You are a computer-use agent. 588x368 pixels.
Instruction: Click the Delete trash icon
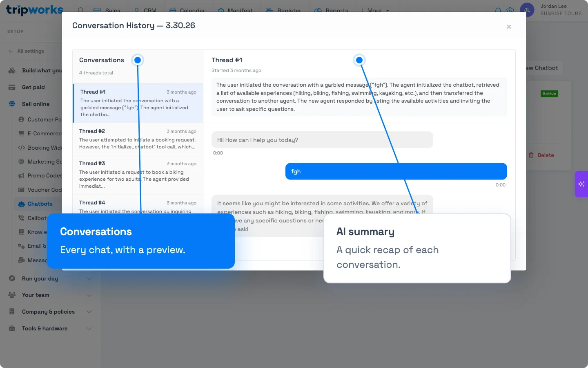[x=531, y=155]
